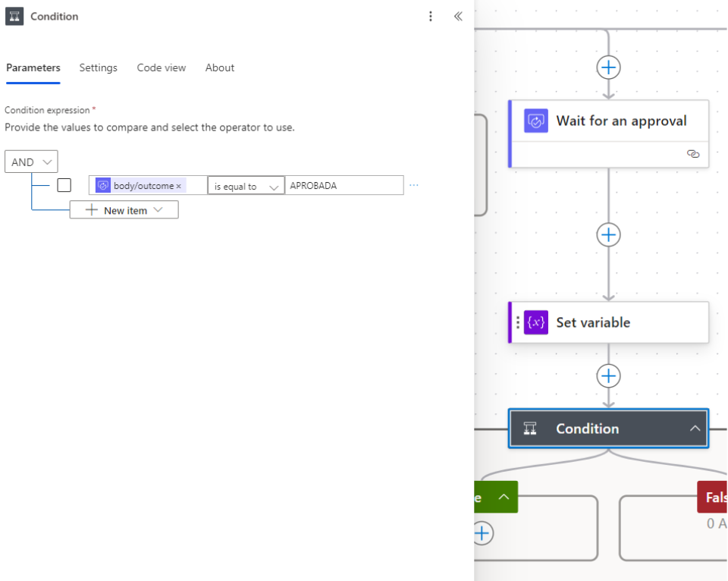
Task: Click the Set variable curly-braces icon
Action: click(536, 322)
